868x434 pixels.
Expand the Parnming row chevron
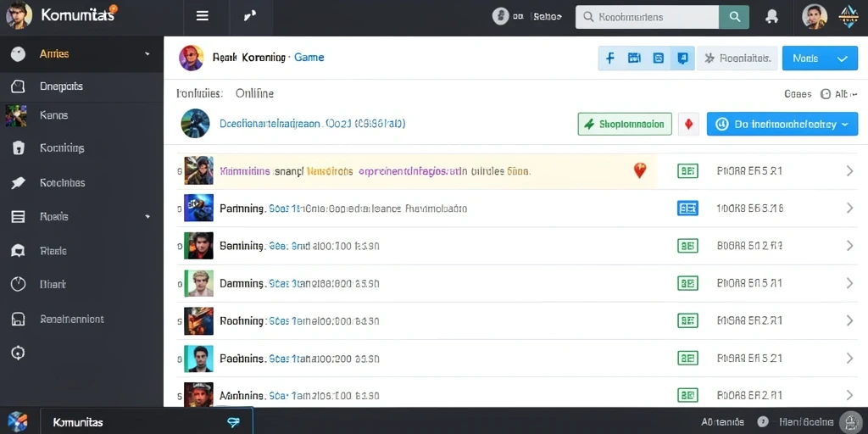pyautogui.click(x=849, y=209)
